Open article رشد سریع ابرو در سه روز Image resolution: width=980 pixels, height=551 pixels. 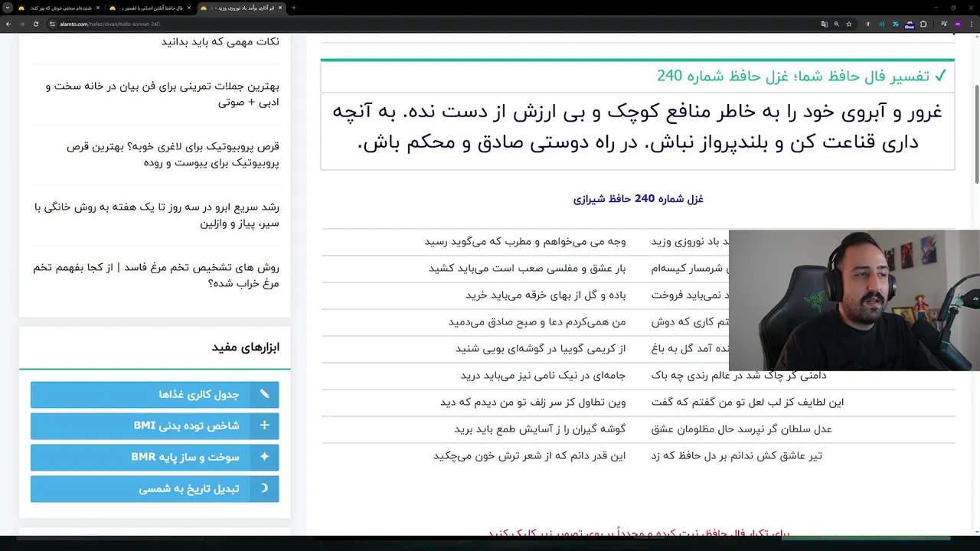[x=156, y=215]
